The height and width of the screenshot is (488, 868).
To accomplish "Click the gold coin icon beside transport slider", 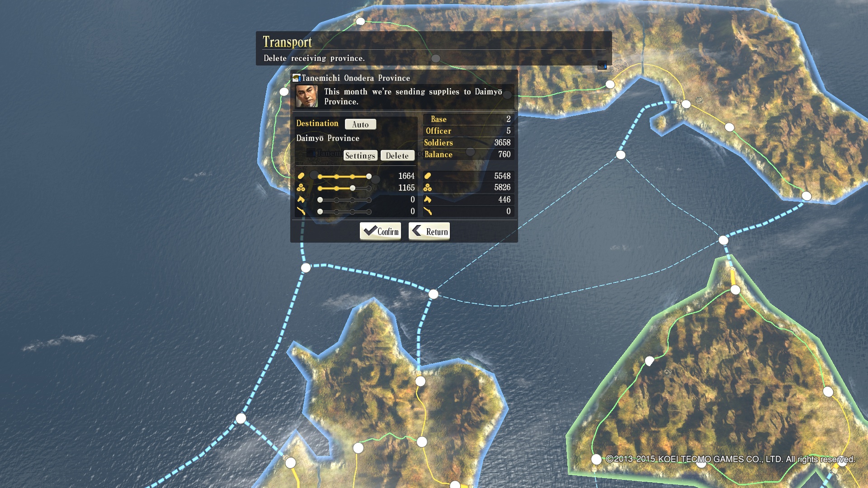I will pyautogui.click(x=301, y=176).
